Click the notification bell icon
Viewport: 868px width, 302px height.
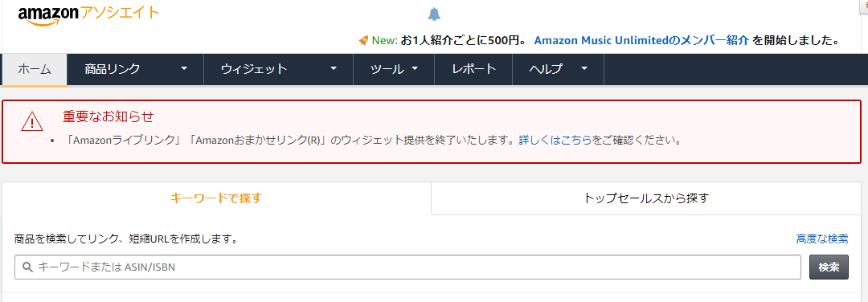(x=435, y=14)
